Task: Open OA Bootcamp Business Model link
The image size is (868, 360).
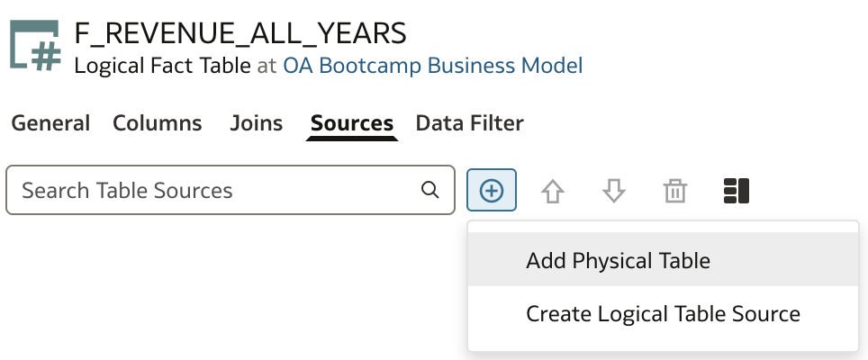Action: [433, 66]
